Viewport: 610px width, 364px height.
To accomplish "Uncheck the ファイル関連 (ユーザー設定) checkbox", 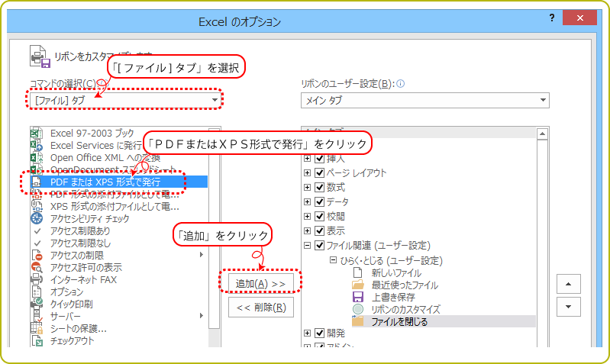I will [319, 246].
